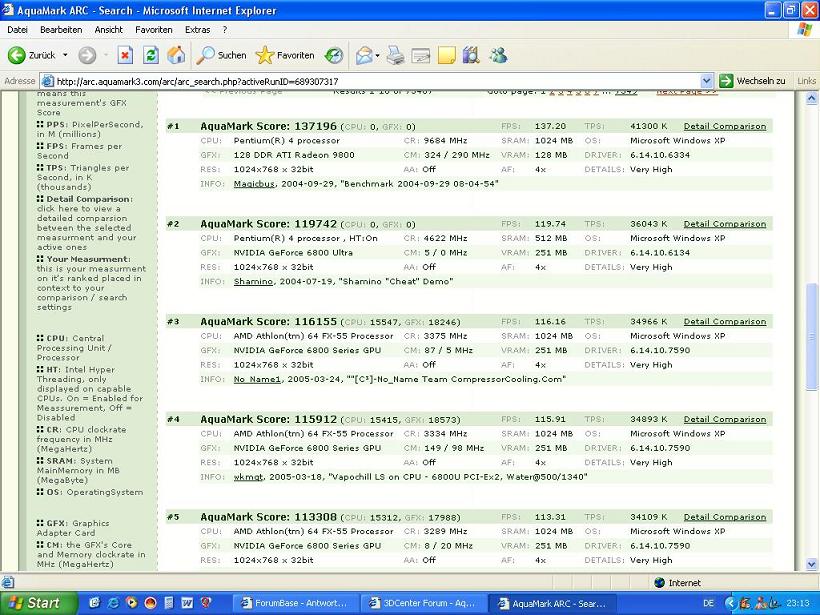Click the Links toolbar label
Image resolution: width=820 pixels, height=615 pixels.
click(x=806, y=81)
